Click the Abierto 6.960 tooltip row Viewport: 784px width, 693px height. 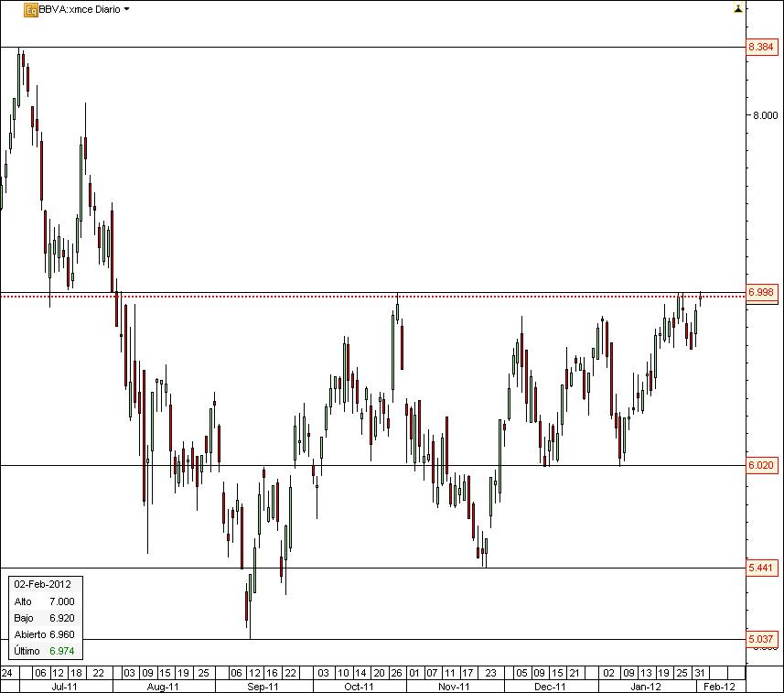tap(40, 633)
